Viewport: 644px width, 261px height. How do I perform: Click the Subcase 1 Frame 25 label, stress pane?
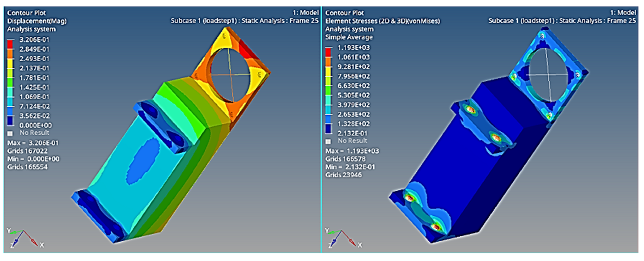pos(562,21)
